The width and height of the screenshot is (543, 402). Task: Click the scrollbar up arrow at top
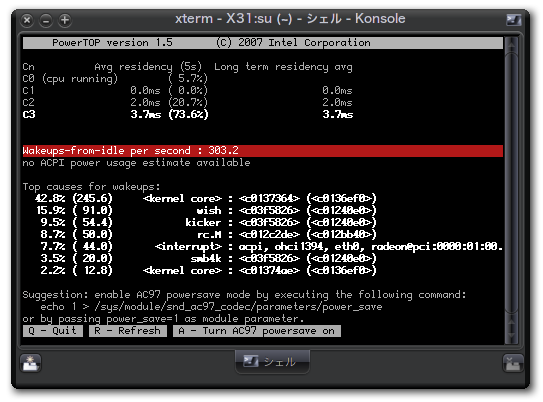click(511, 44)
